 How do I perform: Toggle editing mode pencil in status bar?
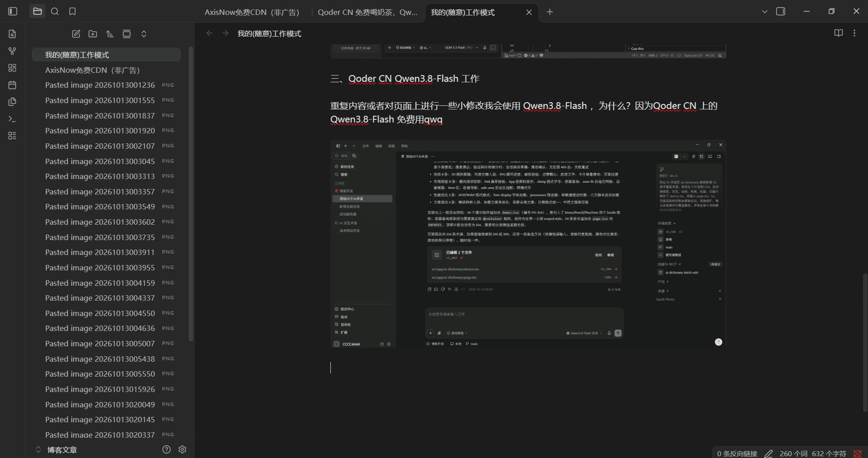coord(768,453)
